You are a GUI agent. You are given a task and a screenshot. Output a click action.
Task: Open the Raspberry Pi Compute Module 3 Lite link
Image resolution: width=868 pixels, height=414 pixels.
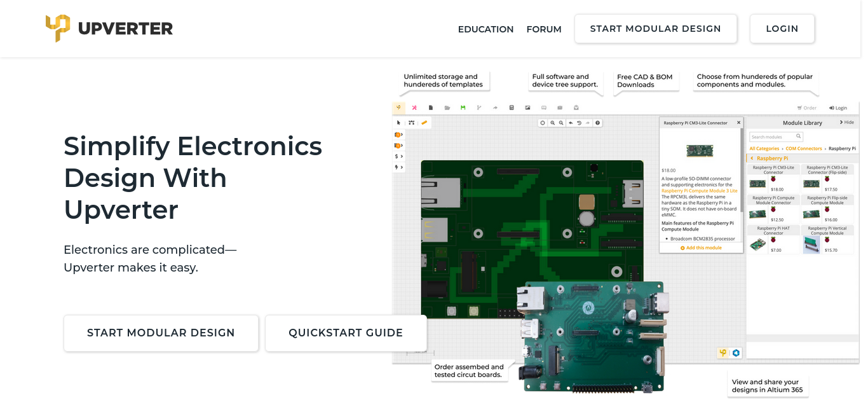(x=700, y=191)
